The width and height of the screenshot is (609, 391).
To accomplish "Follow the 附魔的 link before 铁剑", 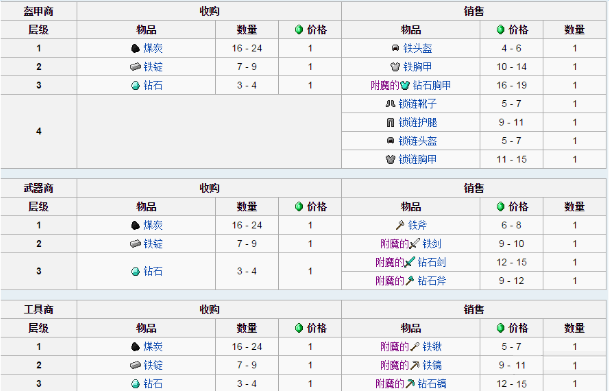I will pos(395,244).
